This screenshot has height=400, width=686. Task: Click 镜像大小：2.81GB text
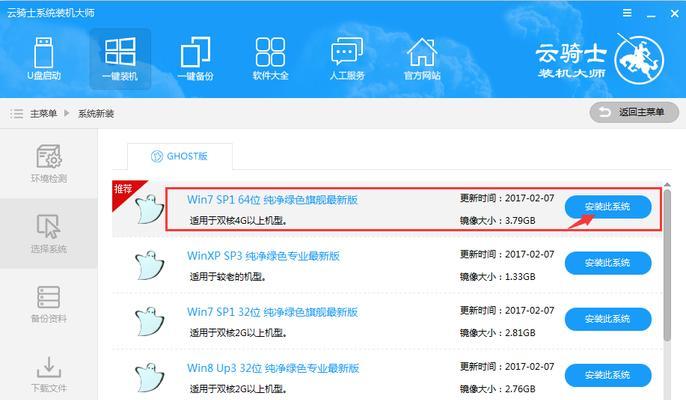(x=497, y=333)
